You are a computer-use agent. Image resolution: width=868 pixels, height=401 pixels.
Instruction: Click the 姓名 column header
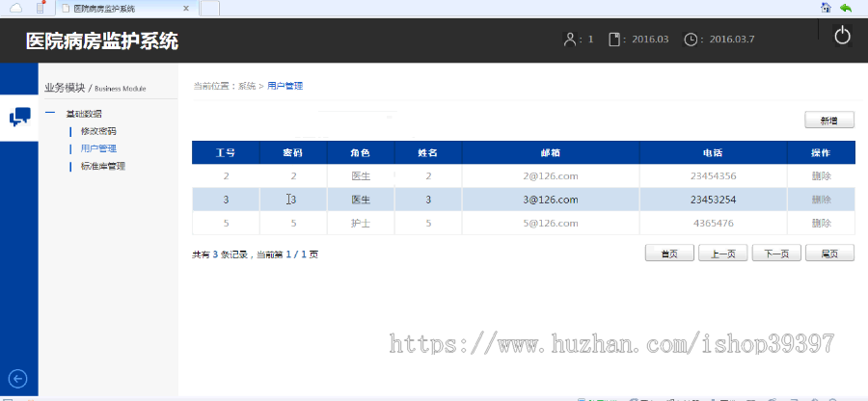pyautogui.click(x=428, y=153)
